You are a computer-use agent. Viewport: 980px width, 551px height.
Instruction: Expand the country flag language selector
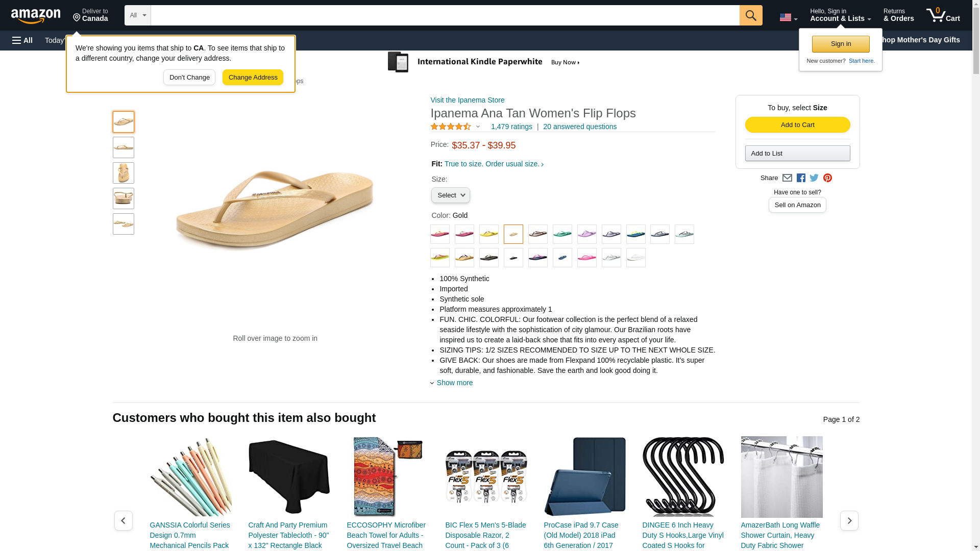pyautogui.click(x=788, y=18)
